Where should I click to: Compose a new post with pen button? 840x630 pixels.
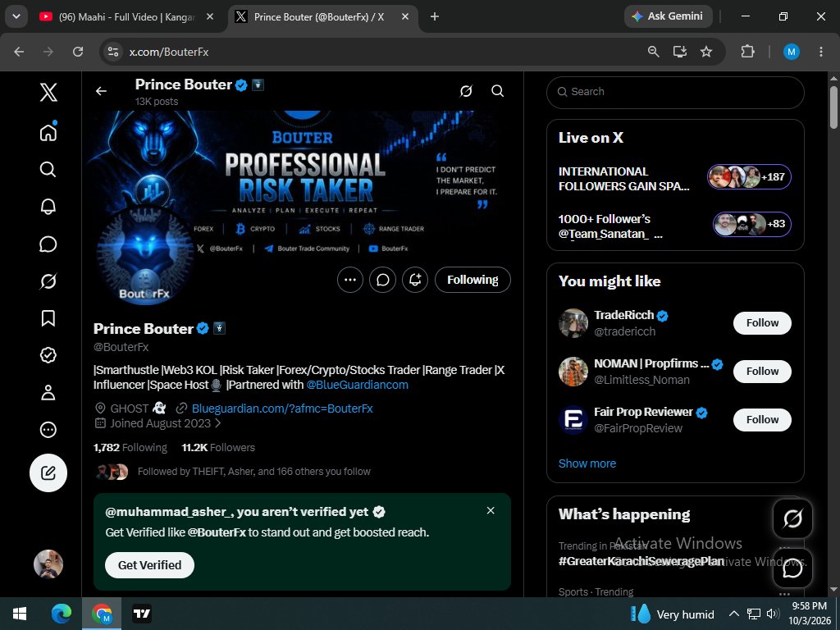point(48,473)
